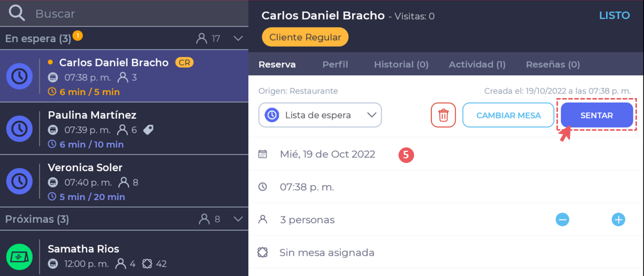Decrease party size with minus button
644x276 pixels.
pos(562,220)
